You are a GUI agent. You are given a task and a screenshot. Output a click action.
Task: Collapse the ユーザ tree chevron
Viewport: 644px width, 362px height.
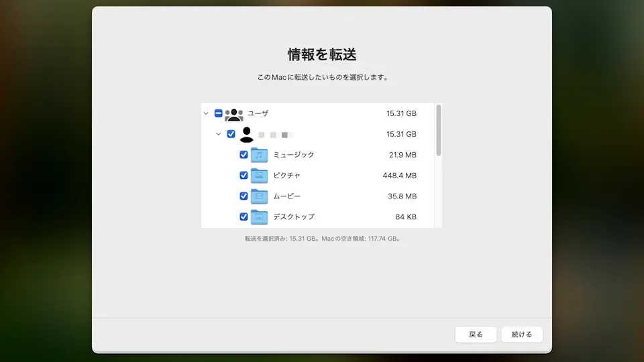(206, 113)
